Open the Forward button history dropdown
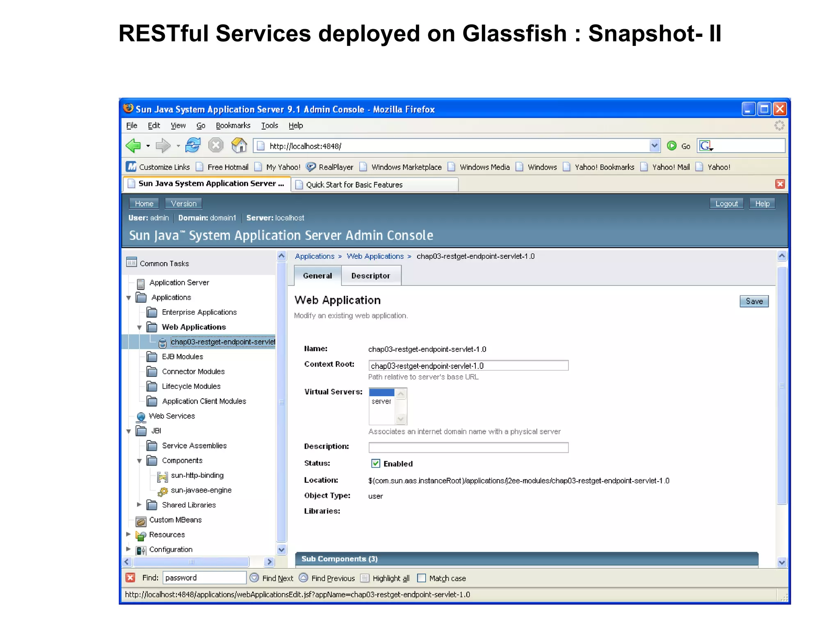840x630 pixels. tap(178, 146)
